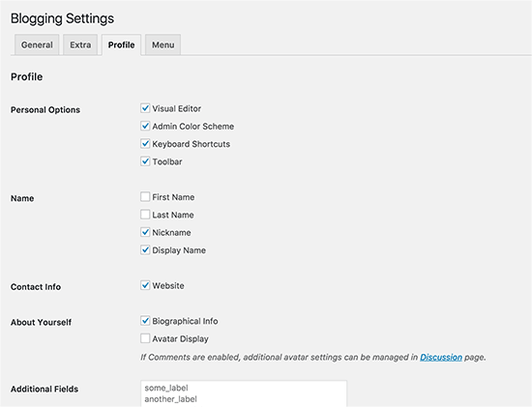The image size is (532, 407).
Task: Open the Extra tab
Action: pyautogui.click(x=80, y=44)
